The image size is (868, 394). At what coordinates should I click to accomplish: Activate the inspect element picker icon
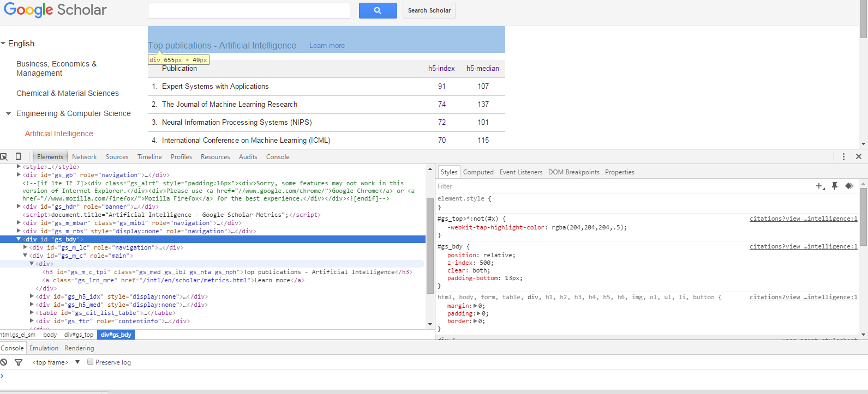[4, 156]
